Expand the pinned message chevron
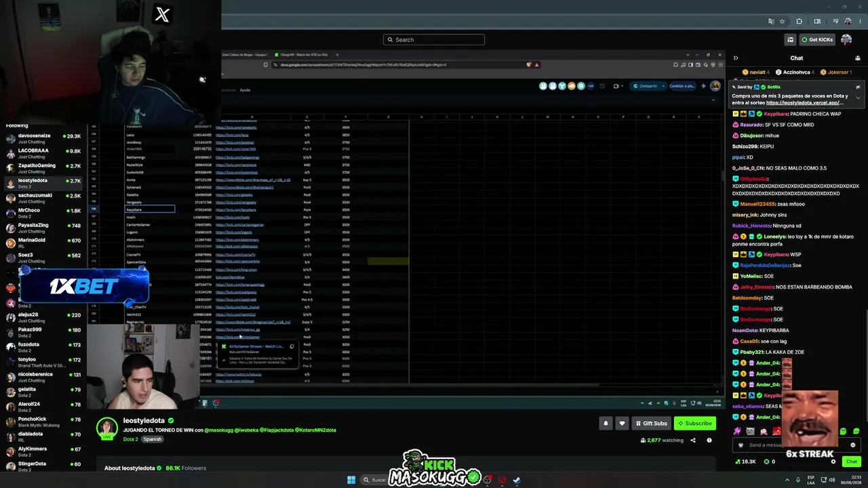Image resolution: width=868 pixels, height=488 pixels. click(x=858, y=98)
